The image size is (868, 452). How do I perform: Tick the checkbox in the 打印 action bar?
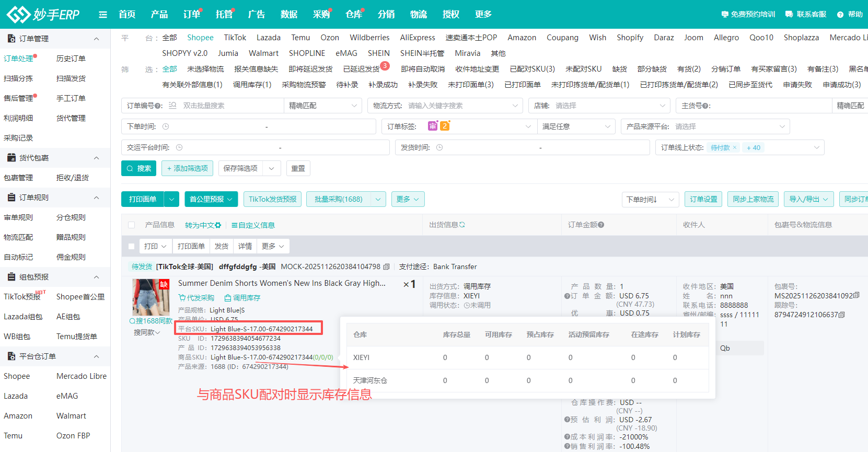click(131, 246)
